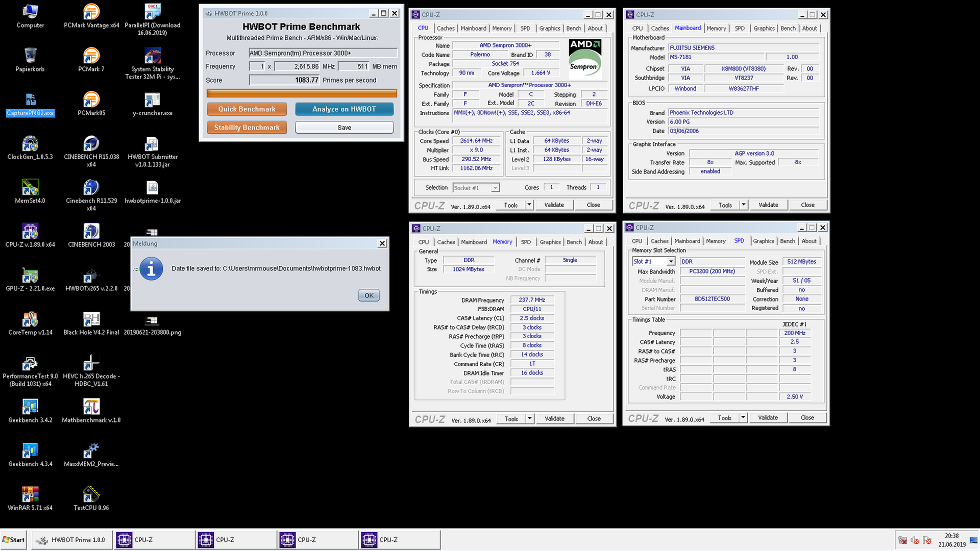This screenshot has height=551, width=980.
Task: Click Save in HWBOT Prime
Action: (x=344, y=128)
